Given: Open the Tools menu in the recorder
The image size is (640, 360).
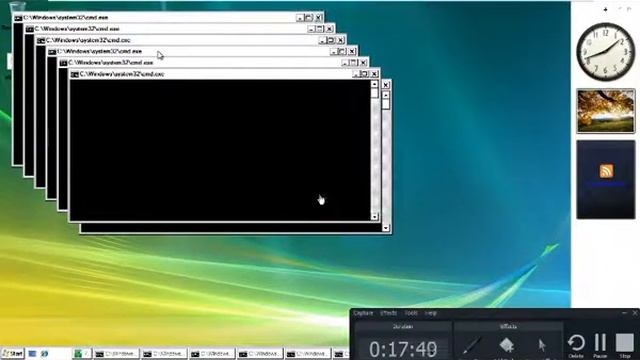Looking at the screenshot, I should pyautogui.click(x=411, y=313).
